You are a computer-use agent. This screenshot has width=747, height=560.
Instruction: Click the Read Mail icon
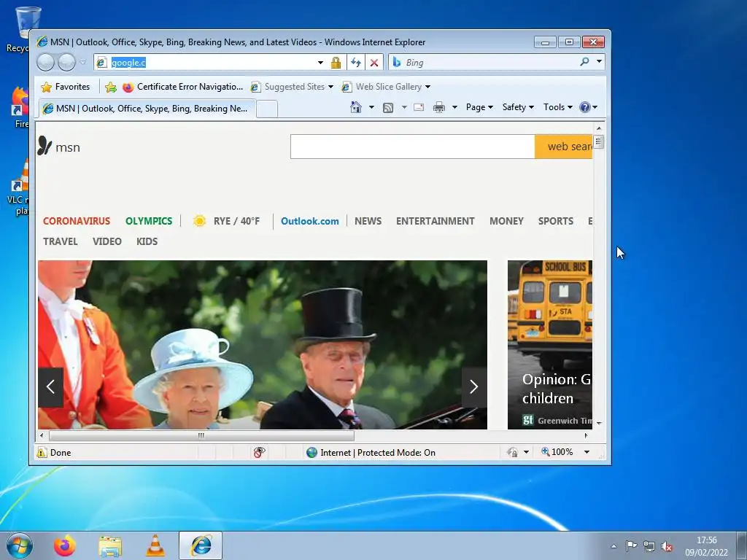419,107
